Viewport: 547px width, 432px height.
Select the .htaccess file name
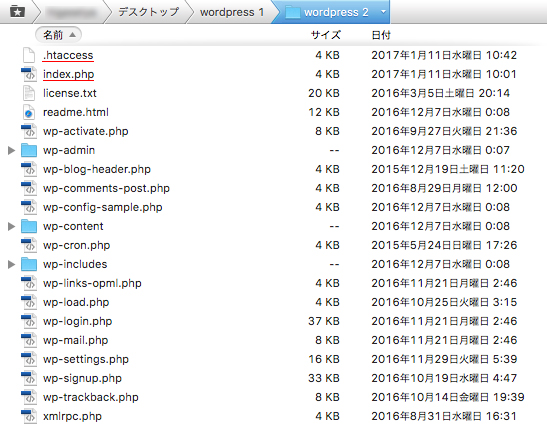[x=68, y=55]
